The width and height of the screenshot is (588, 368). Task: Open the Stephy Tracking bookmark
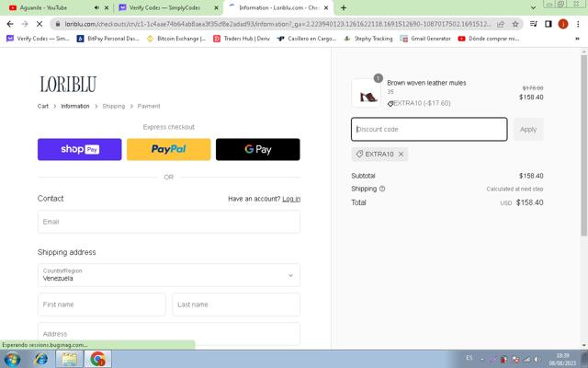click(x=368, y=39)
